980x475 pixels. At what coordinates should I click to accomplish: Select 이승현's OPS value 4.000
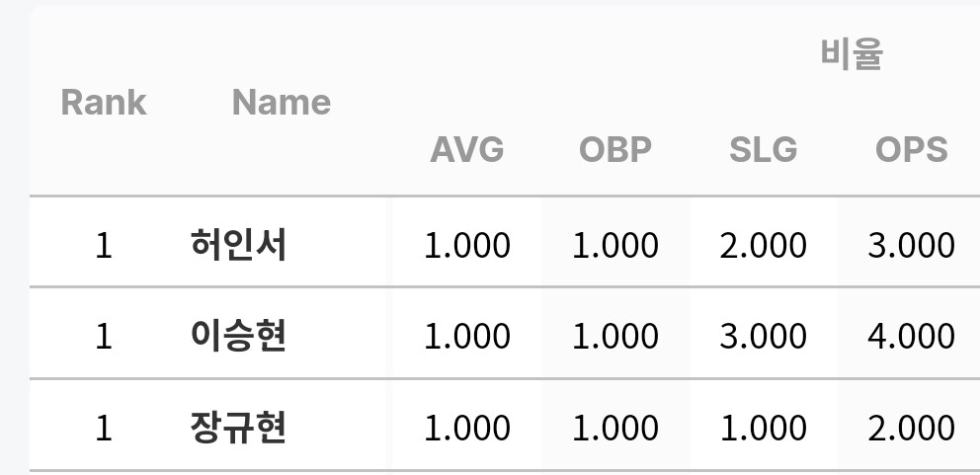click(911, 336)
